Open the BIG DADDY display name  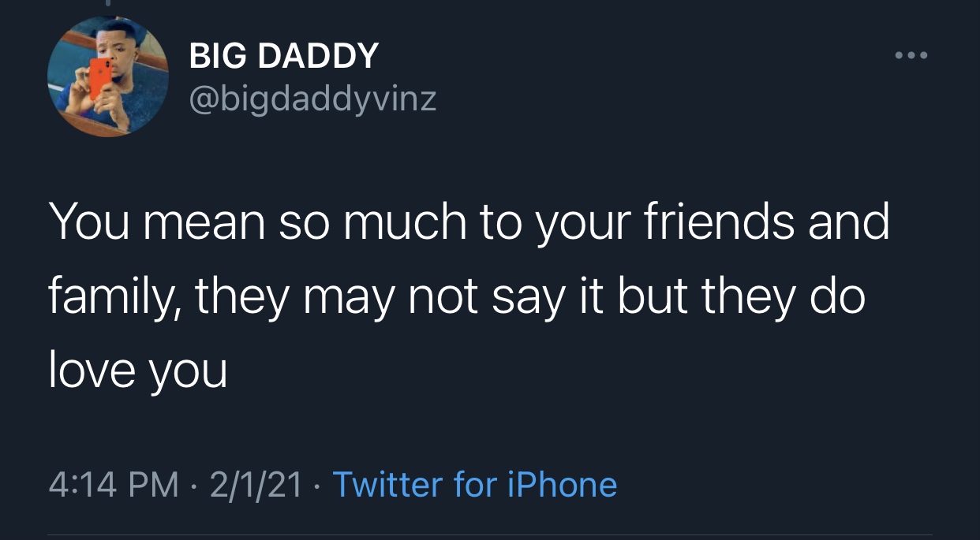(x=284, y=57)
